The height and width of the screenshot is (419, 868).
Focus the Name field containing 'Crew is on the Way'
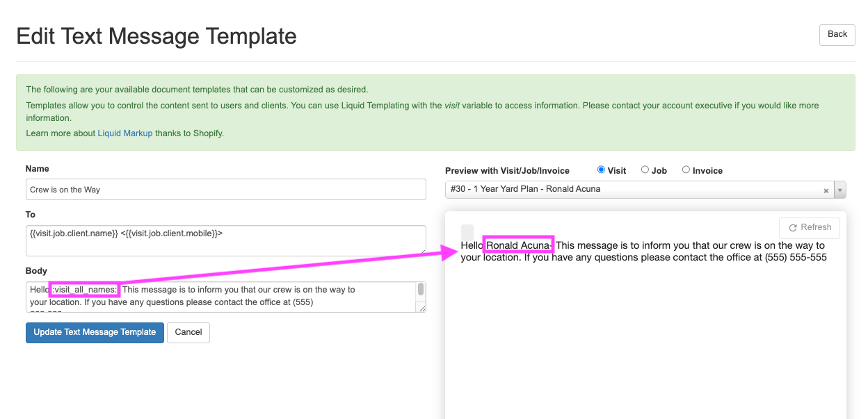[225, 190]
